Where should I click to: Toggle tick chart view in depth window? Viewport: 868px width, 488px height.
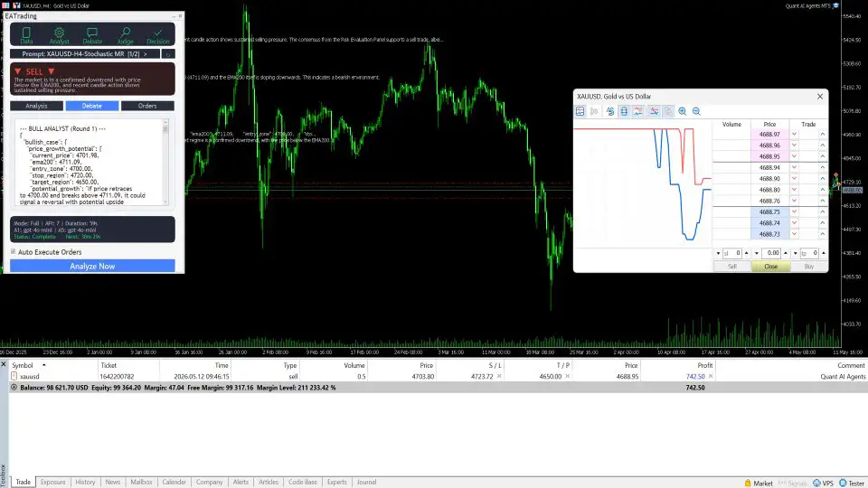[x=580, y=111]
